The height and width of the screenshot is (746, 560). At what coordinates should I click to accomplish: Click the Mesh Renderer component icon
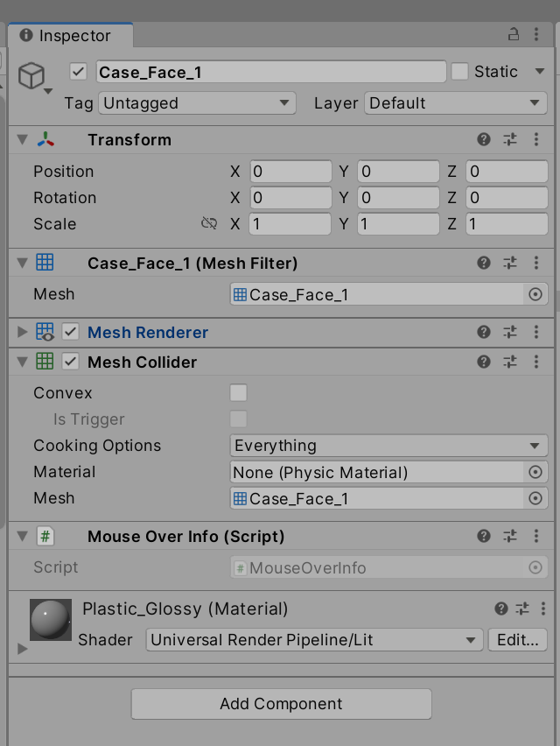[x=44, y=333]
